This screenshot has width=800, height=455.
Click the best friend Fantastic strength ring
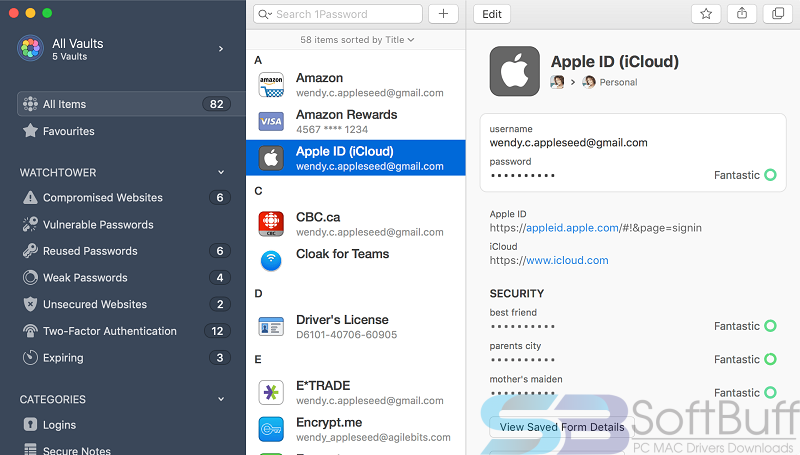pyautogui.click(x=770, y=325)
